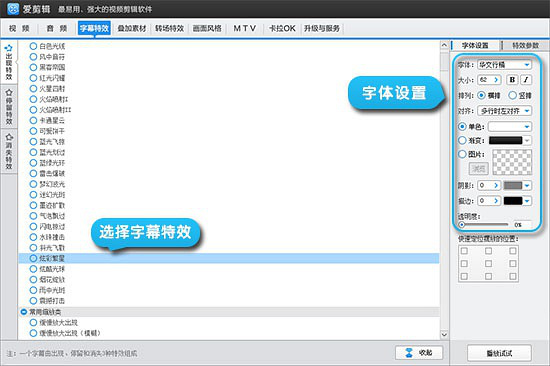Open the 渐变 gradient dropdown arrow

(527, 140)
